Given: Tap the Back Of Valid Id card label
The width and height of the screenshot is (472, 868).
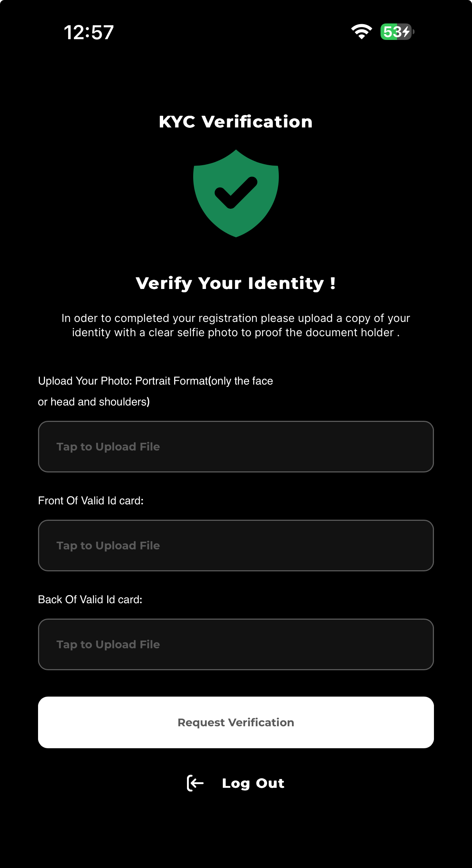Looking at the screenshot, I should tap(90, 600).
